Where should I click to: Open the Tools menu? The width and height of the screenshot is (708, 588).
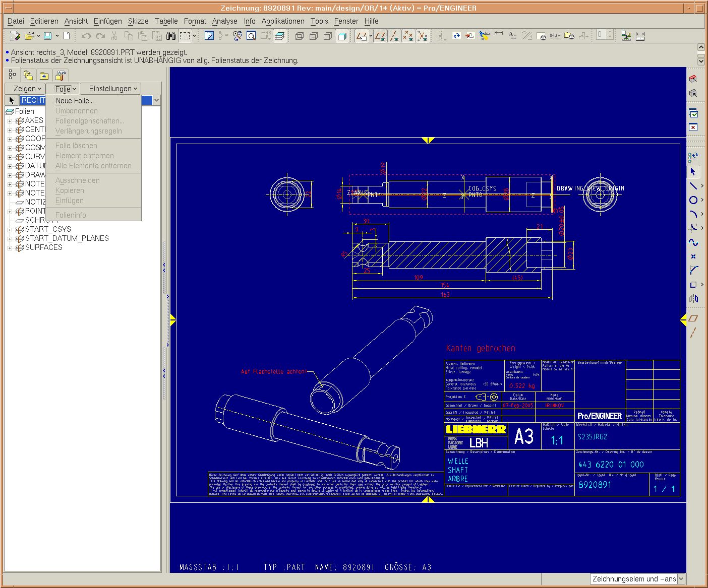(319, 21)
